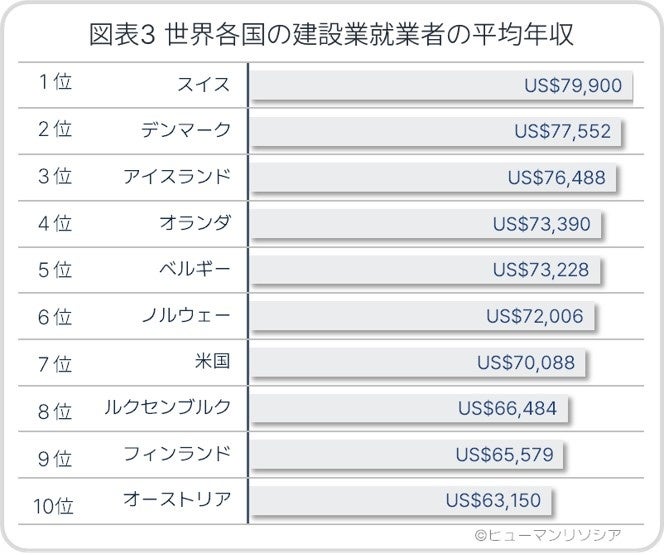Select the アイスランド country label

coord(178,177)
